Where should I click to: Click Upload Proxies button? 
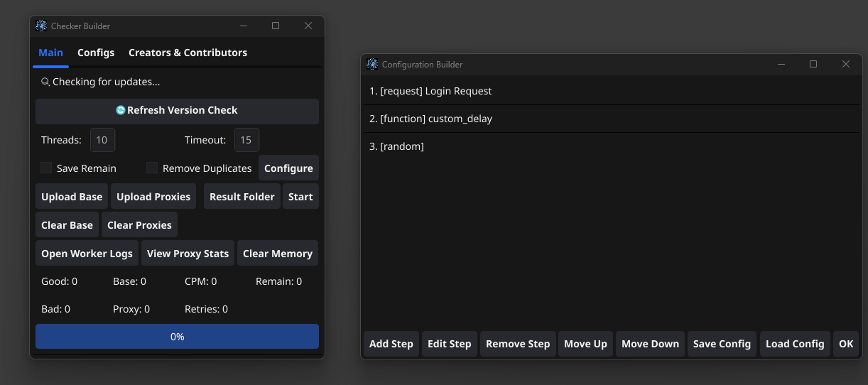(153, 197)
